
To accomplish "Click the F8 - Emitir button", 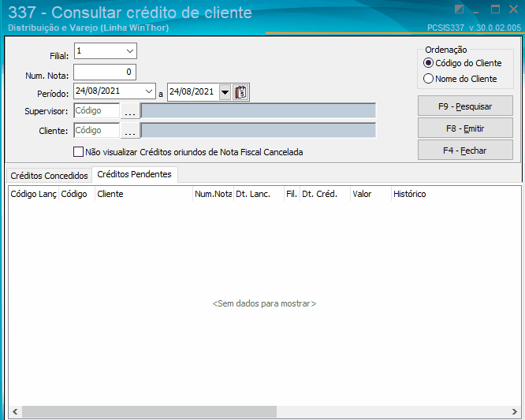I will coord(465,128).
